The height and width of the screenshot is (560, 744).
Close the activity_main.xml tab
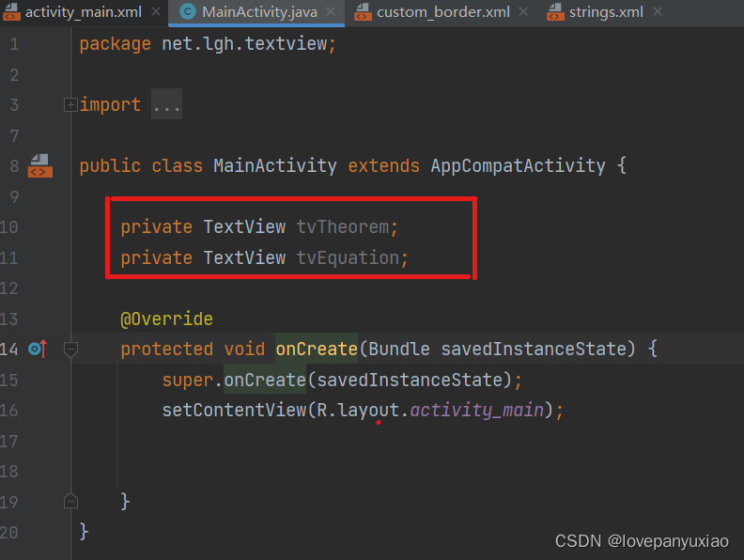click(156, 12)
